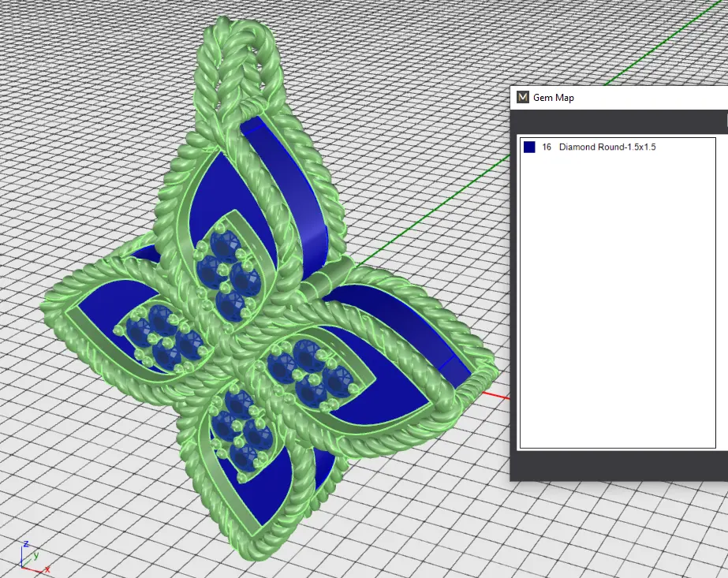Viewport: 728px width, 578px height.
Task: Select the Diamond Round-1.5x1.5 list entry
Action: click(607, 147)
